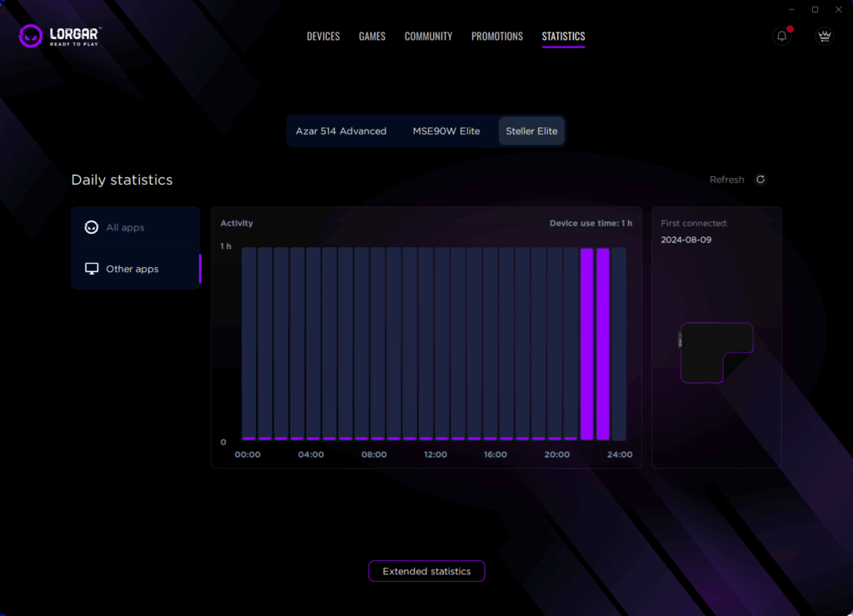853x616 pixels.
Task: Click the circular refresh arrow icon
Action: pos(760,180)
